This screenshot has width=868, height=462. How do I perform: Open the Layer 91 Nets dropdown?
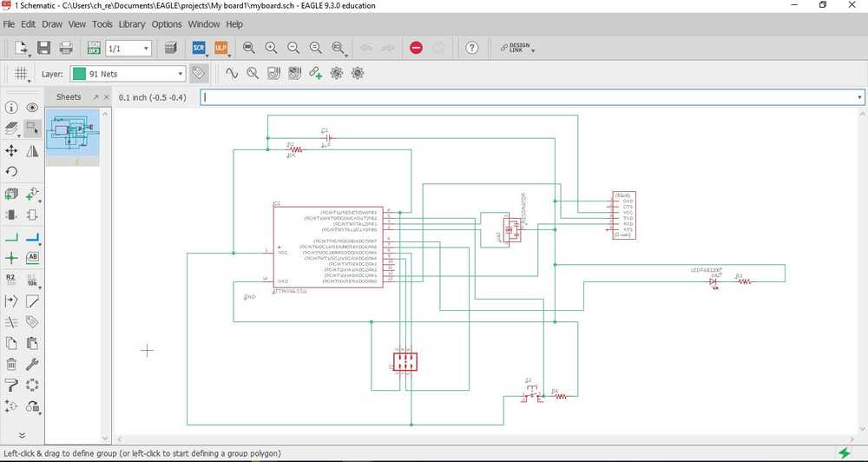pyautogui.click(x=128, y=74)
